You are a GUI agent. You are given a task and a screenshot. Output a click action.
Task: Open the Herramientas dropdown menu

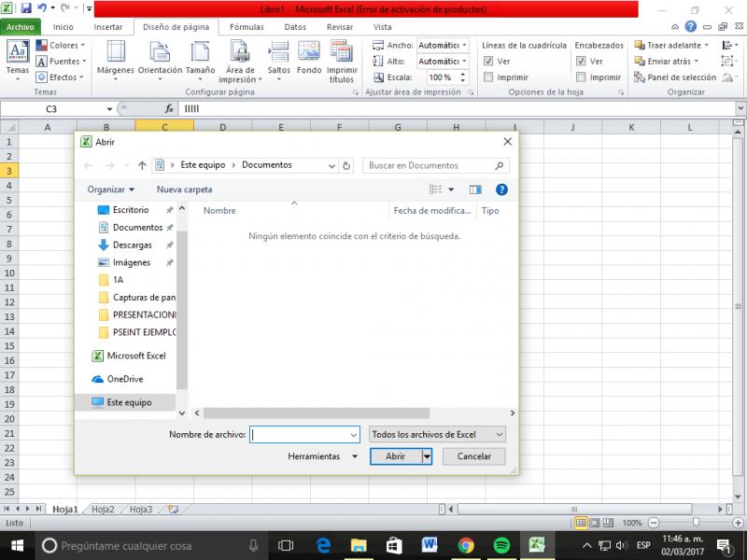tap(322, 456)
